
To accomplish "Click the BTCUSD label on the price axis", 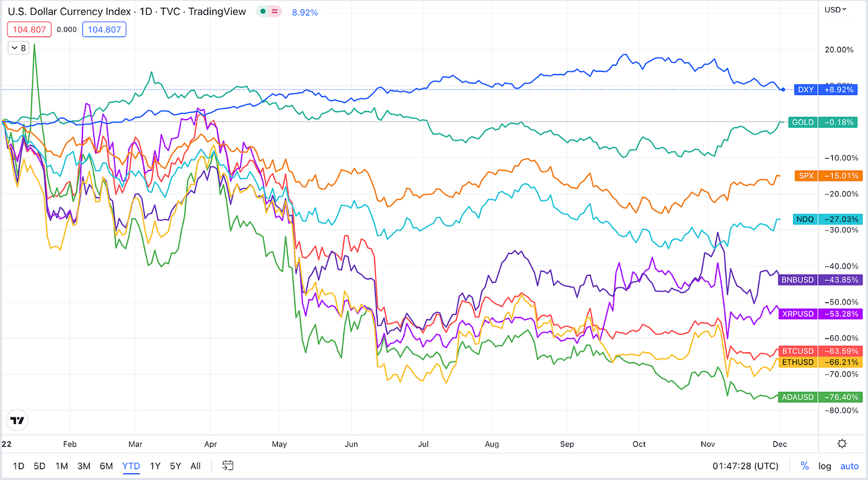I will coord(798,351).
